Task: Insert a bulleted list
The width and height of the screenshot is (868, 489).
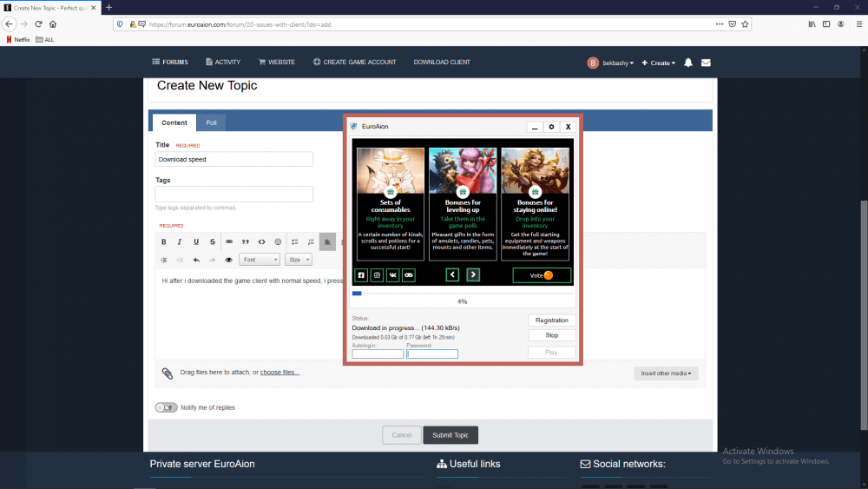Action: coord(295,241)
